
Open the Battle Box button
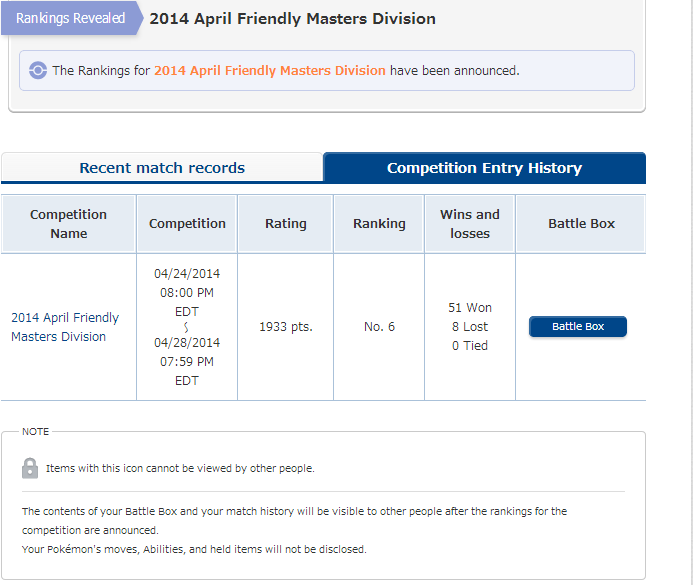click(578, 327)
